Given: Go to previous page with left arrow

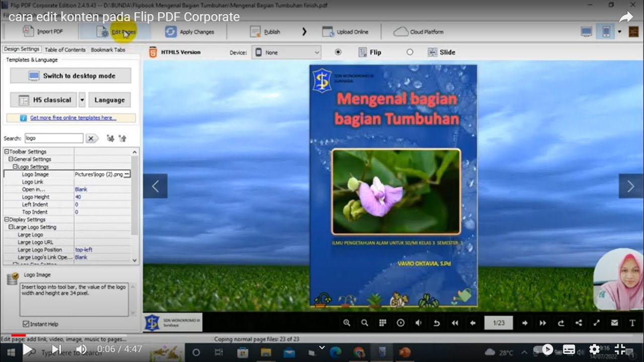Looking at the screenshot, I should pos(155,186).
